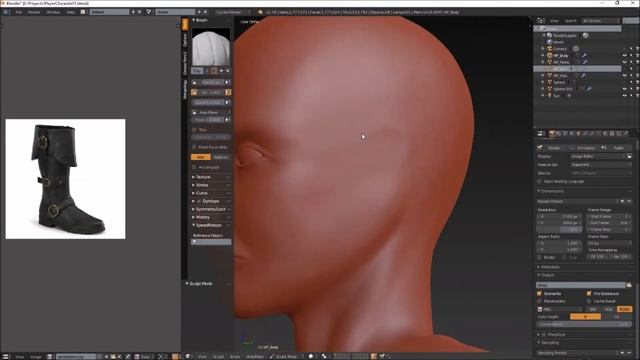Enable the Accumulate checkbox
Viewport: 640px width, 360px height.
click(194, 167)
